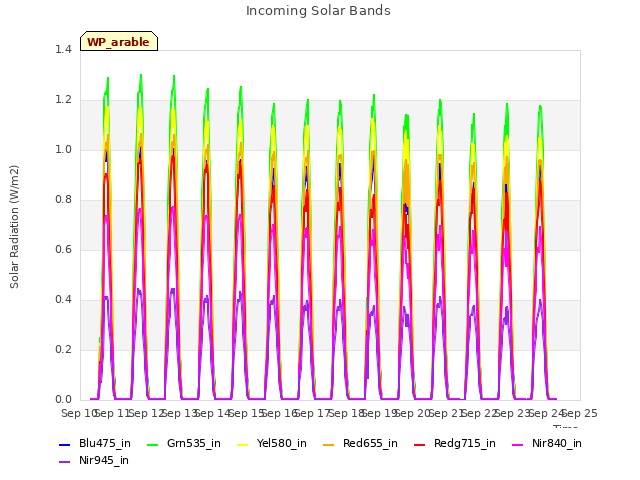Click the Sep 25 x-axis tick label
The image size is (640, 480).
[580, 413]
